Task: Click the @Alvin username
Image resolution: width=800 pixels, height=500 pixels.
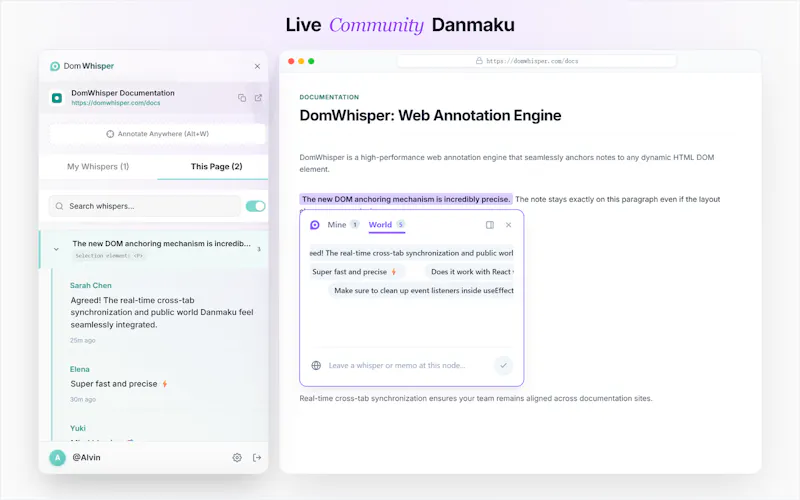Action: point(86,458)
